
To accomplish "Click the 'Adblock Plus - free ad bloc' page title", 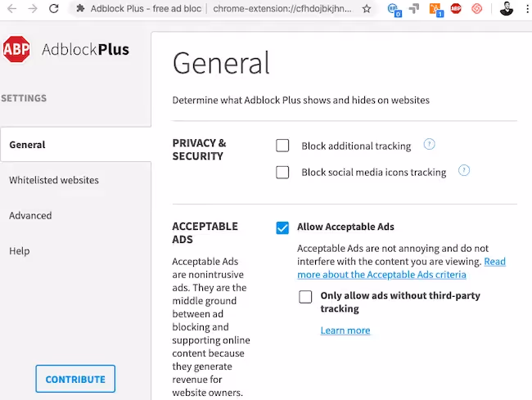I will [x=146, y=9].
